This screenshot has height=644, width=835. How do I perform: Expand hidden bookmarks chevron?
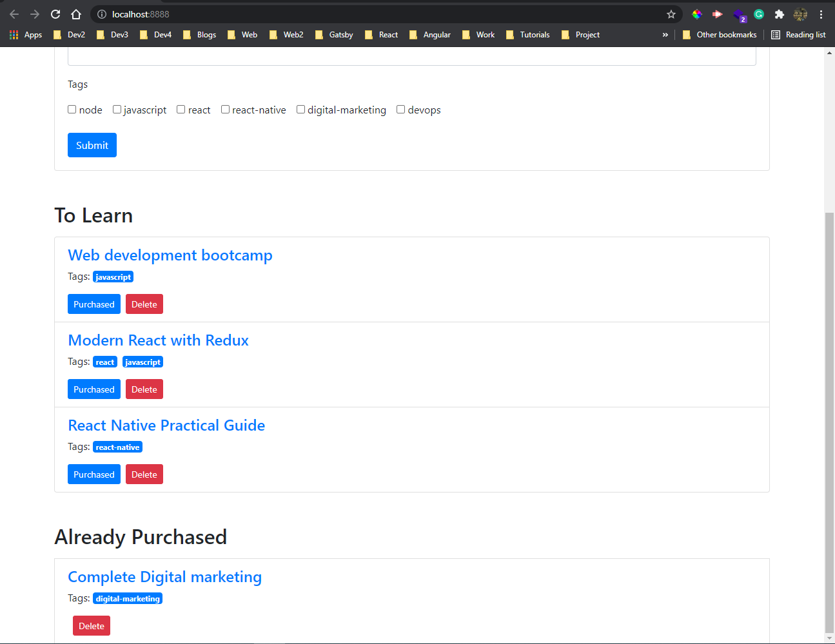tap(665, 35)
